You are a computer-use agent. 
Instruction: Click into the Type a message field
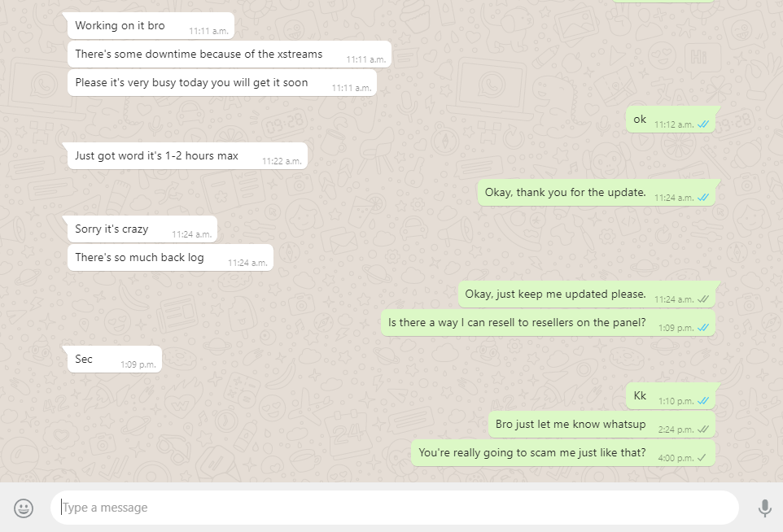[395, 508]
